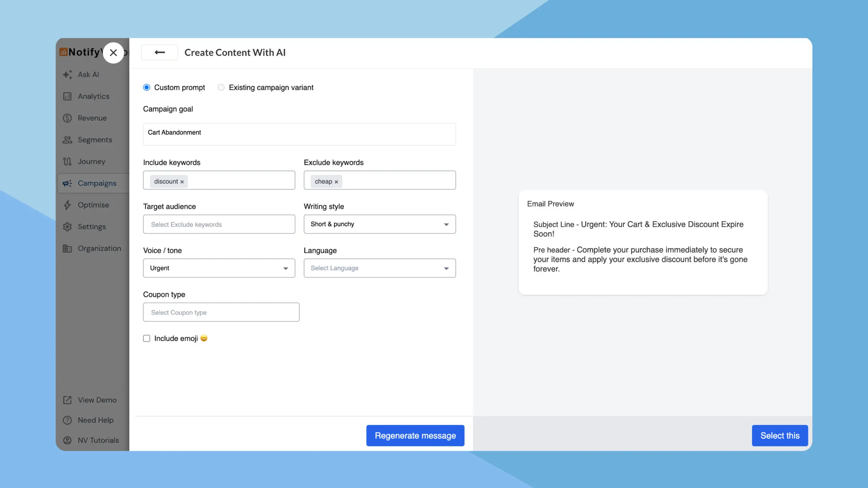Screen dimensions: 868x488
Task: Open the Revenue section
Action: point(67,118)
